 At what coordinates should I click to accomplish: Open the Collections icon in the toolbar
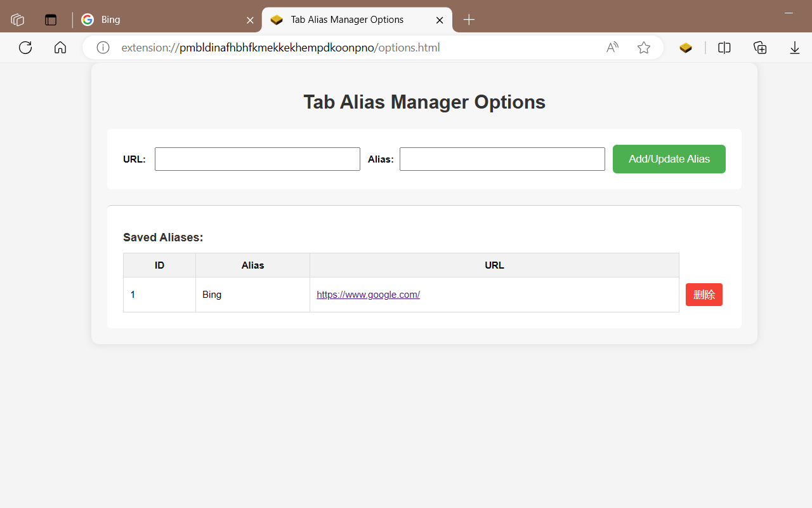tap(760, 48)
